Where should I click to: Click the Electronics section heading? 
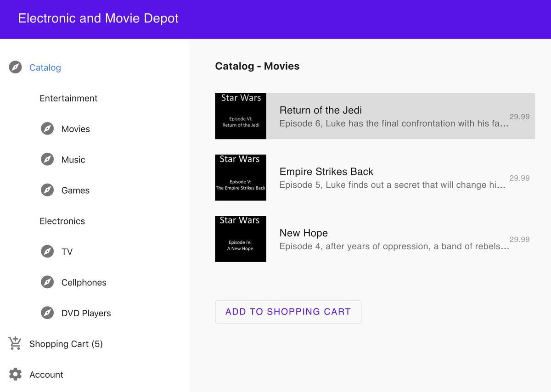[x=62, y=221]
